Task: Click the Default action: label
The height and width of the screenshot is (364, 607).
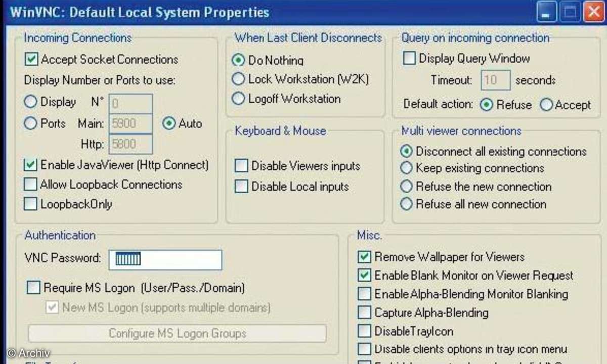Action: (439, 105)
